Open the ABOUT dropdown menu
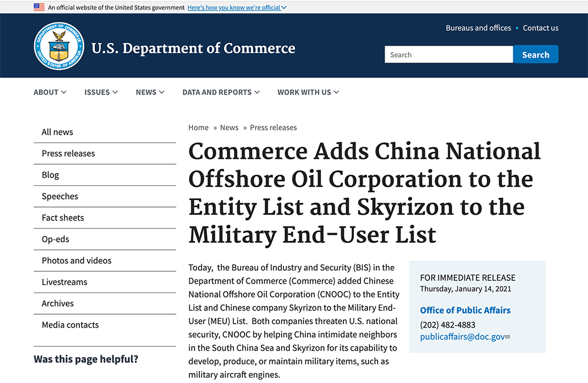Viewport: 588px width, 383px height. (50, 92)
